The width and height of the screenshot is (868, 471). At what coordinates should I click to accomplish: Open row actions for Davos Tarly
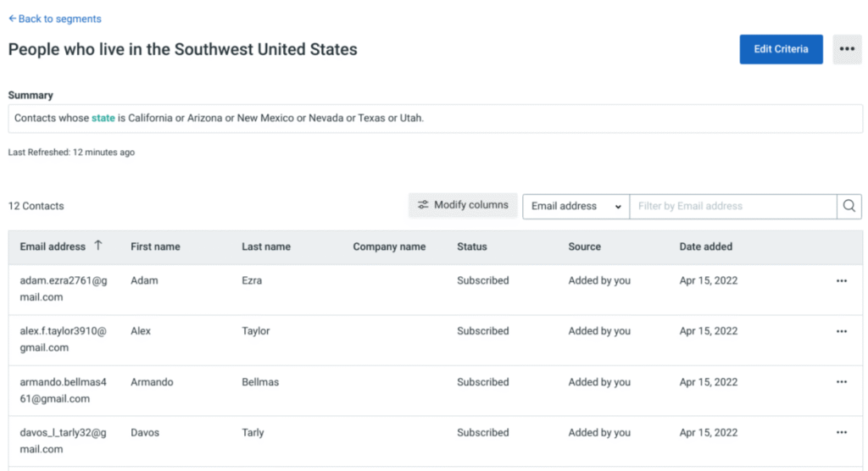[x=841, y=433]
